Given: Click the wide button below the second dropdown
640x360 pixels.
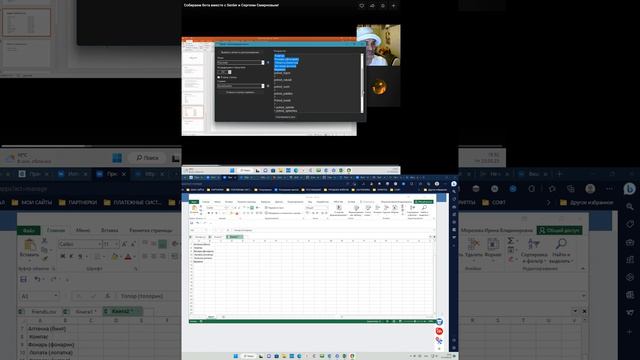Looking at the screenshot, I should (240, 92).
